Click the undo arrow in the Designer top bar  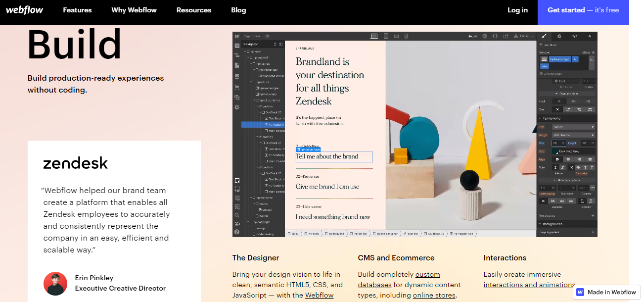pyautogui.click(x=470, y=36)
